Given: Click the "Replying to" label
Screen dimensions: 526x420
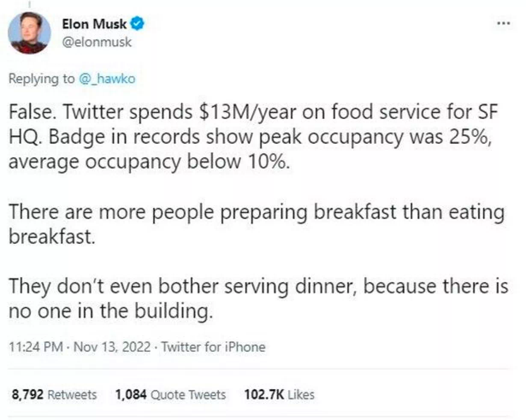Looking at the screenshot, I should tap(41, 79).
